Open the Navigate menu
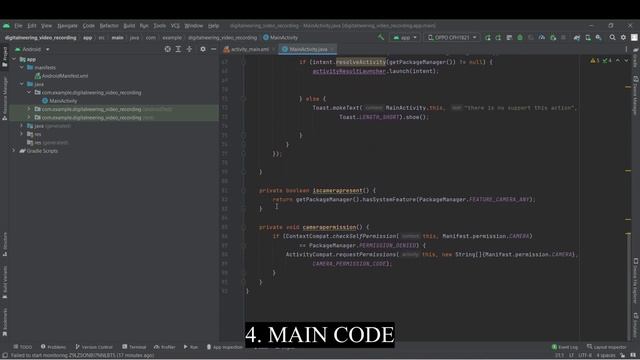This screenshot has width=640, height=360. 67,25
